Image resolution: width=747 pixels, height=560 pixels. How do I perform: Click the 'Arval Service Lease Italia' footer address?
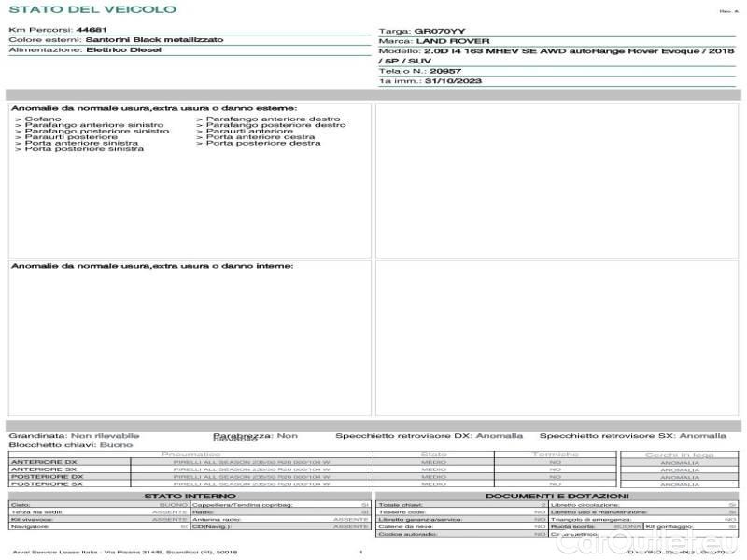coord(124,553)
